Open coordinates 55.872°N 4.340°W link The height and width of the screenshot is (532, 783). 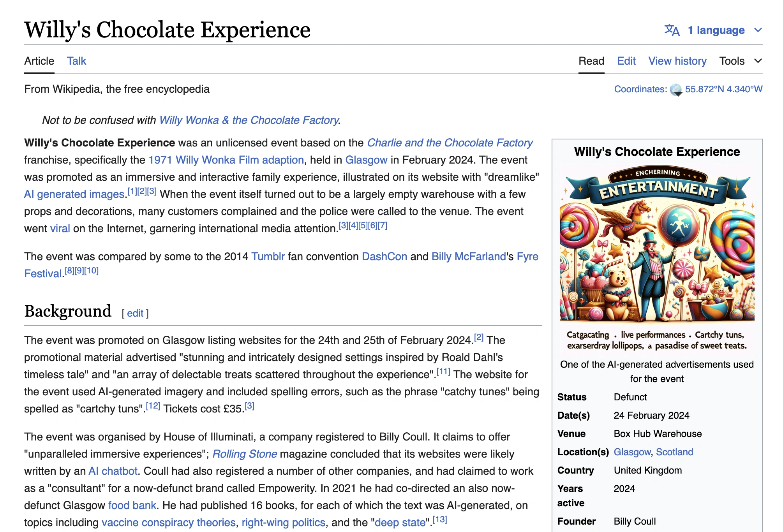point(723,89)
